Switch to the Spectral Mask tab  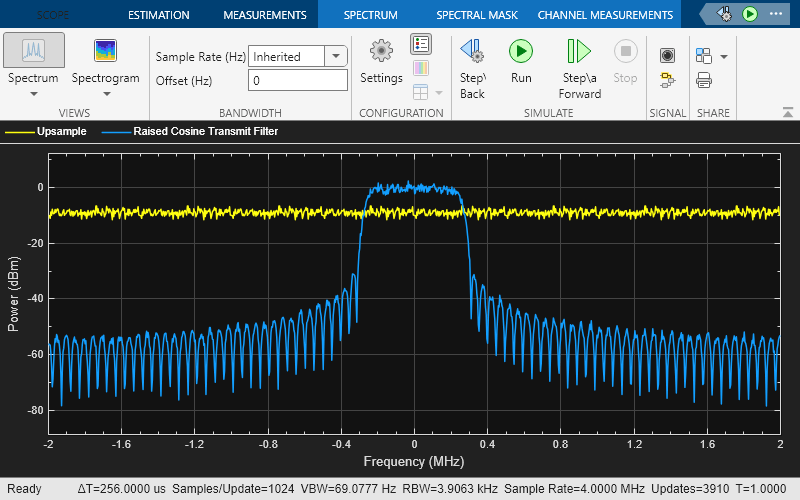click(476, 15)
